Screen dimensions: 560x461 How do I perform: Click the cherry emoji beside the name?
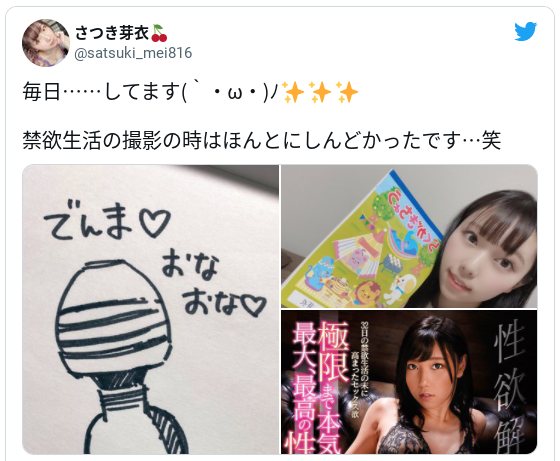pos(159,33)
